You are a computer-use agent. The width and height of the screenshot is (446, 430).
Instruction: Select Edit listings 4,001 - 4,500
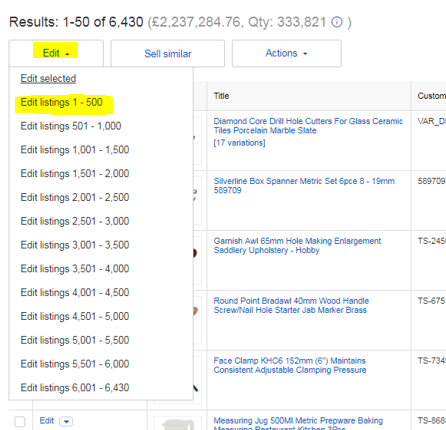click(x=75, y=293)
